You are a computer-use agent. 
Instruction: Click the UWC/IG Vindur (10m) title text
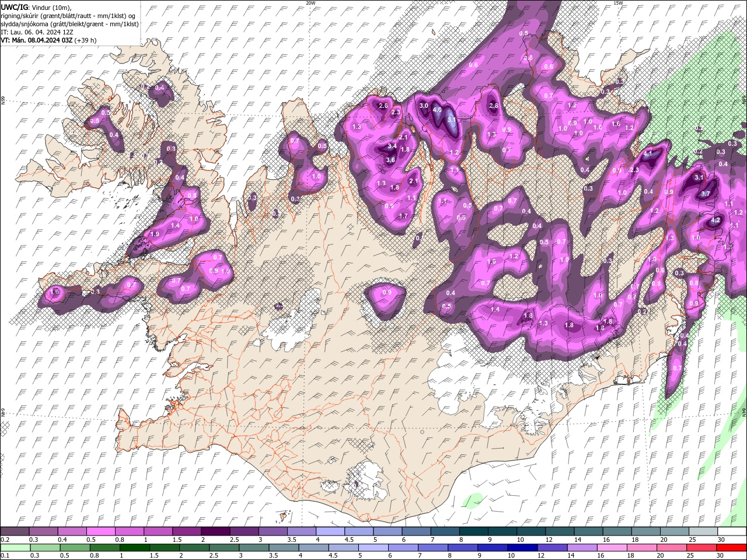click(x=36, y=7)
